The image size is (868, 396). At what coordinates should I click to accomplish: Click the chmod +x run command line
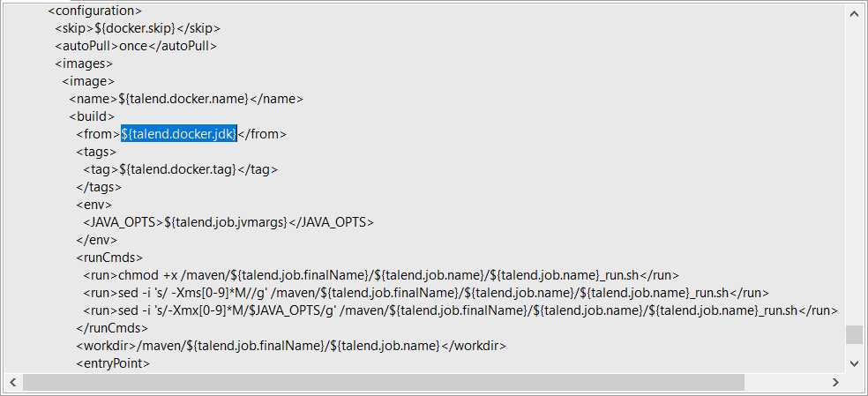click(x=379, y=275)
